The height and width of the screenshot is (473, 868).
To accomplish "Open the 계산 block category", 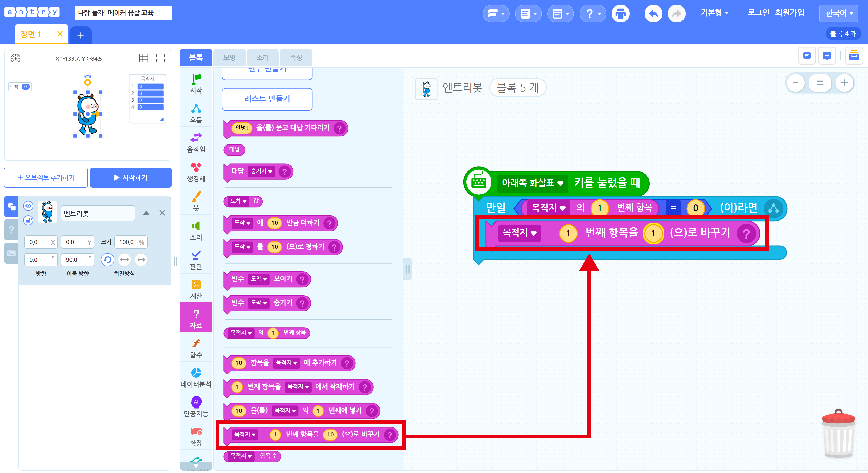I will point(196,289).
